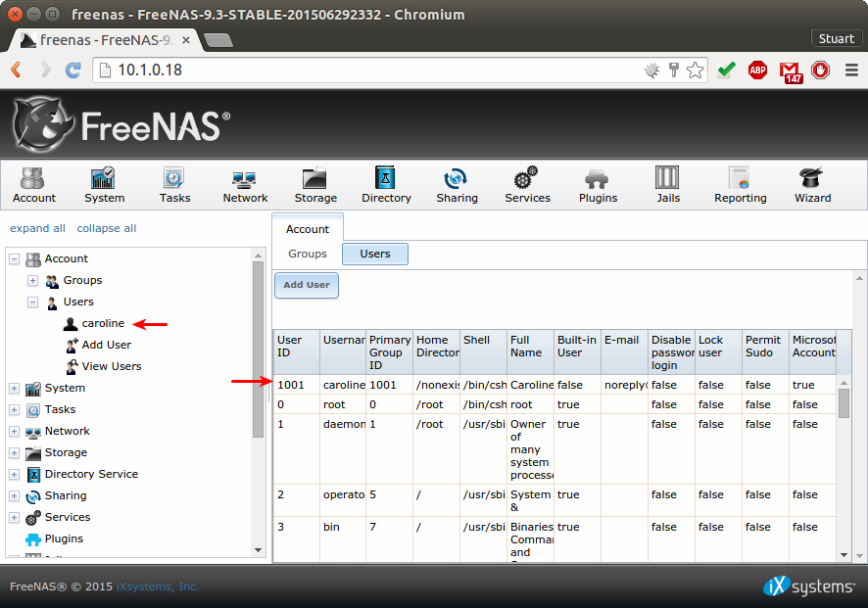Image resolution: width=868 pixels, height=608 pixels.
Task: Click the Add User button
Action: pos(306,285)
